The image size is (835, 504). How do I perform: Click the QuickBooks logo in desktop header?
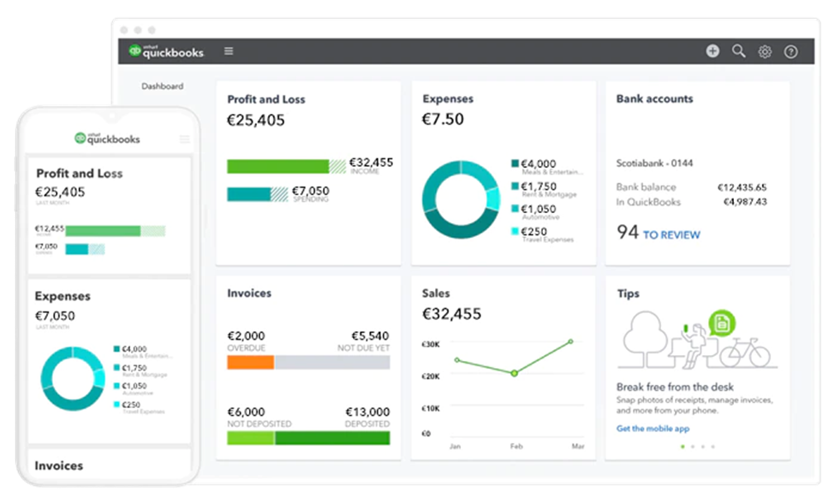(x=166, y=51)
